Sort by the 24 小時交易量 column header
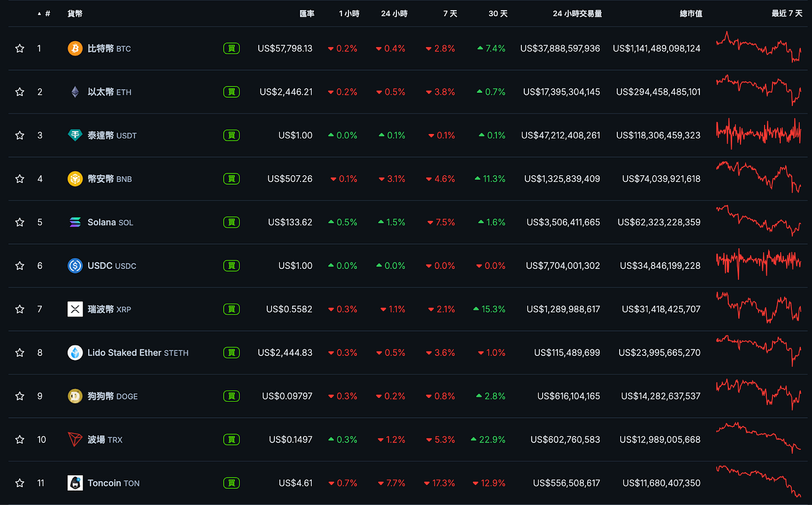The height and width of the screenshot is (505, 812). point(577,13)
